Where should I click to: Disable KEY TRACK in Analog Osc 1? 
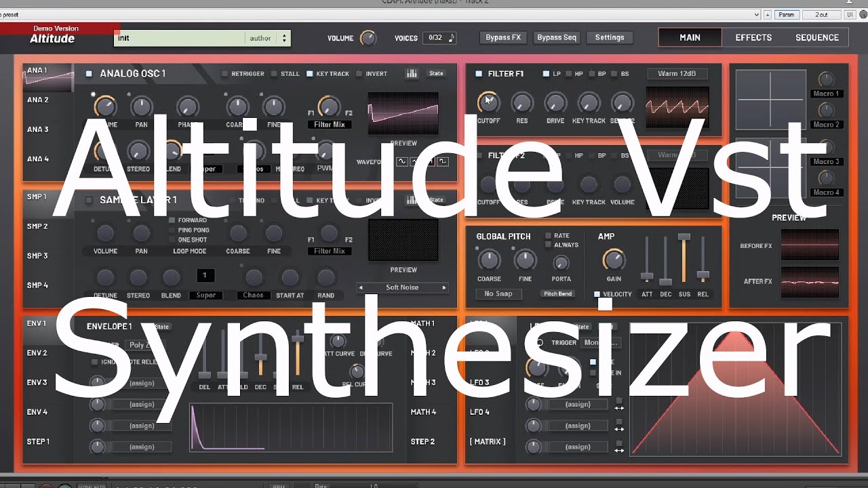pos(310,74)
